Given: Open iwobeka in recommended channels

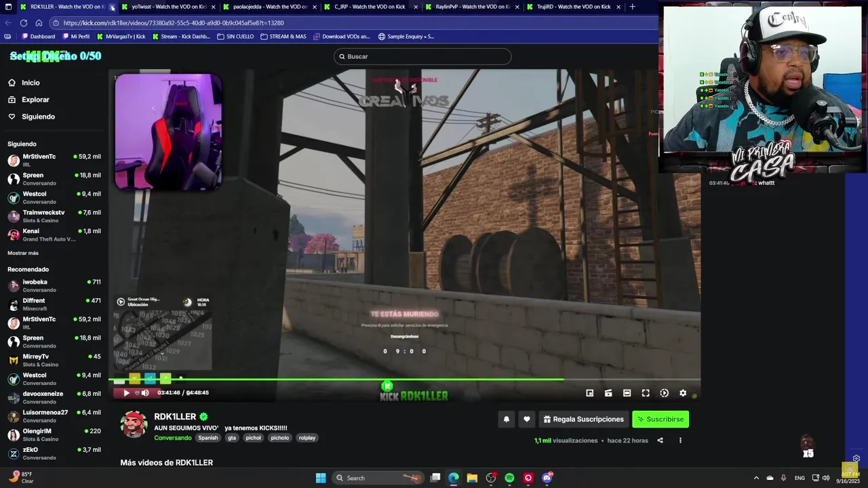Looking at the screenshot, I should click(x=54, y=285).
